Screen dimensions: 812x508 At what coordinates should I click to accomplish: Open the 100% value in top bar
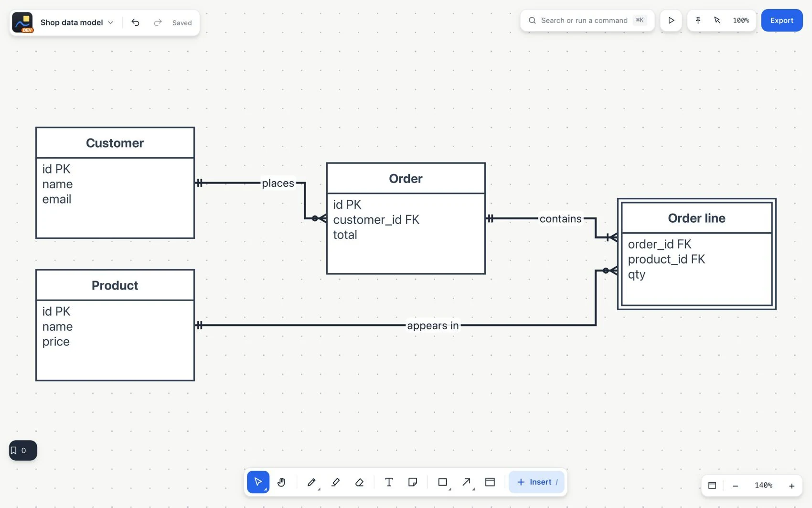click(x=741, y=21)
